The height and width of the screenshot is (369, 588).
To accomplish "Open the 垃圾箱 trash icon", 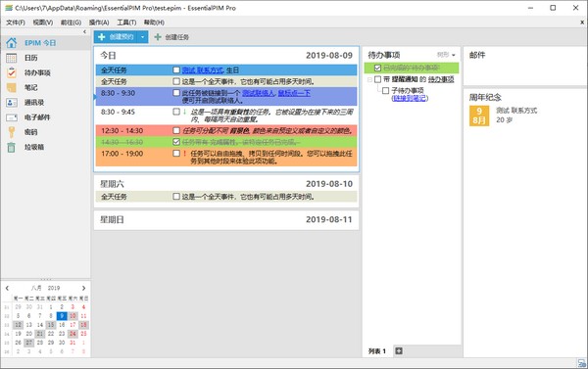I will (x=11, y=147).
